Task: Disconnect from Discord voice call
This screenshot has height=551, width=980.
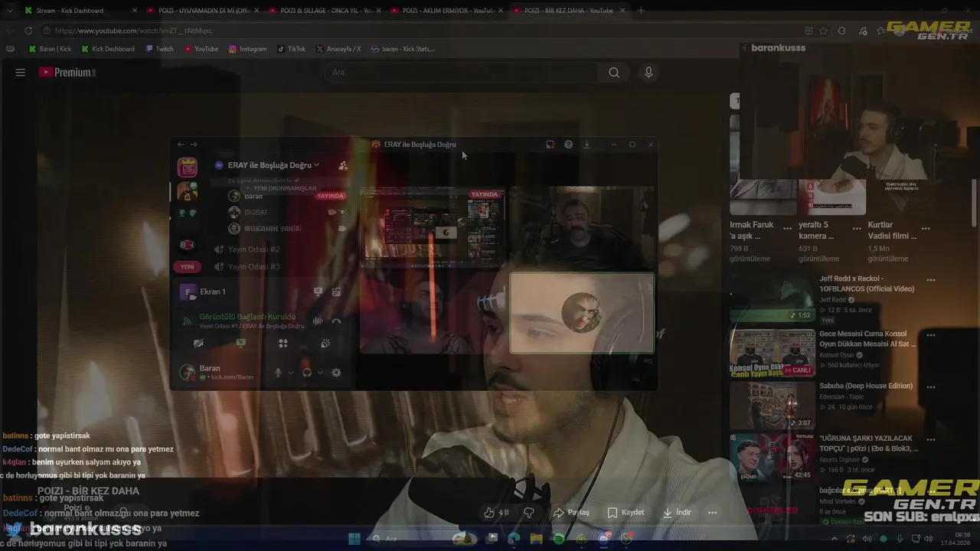Action: coord(336,321)
